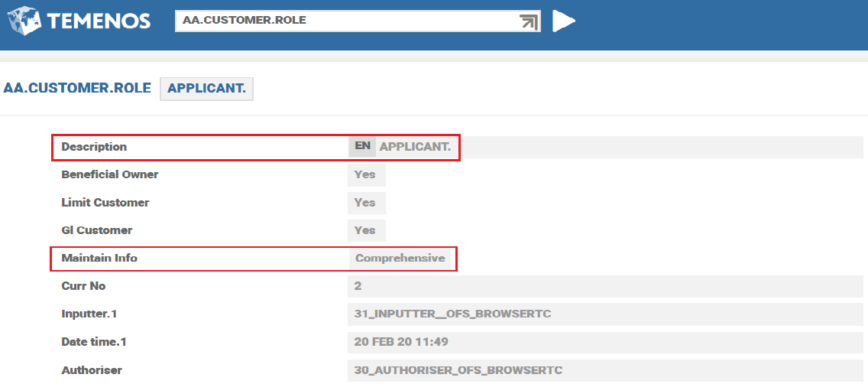
Task: Click the AA.CUSTOMER.ROLE page title
Action: point(77,88)
